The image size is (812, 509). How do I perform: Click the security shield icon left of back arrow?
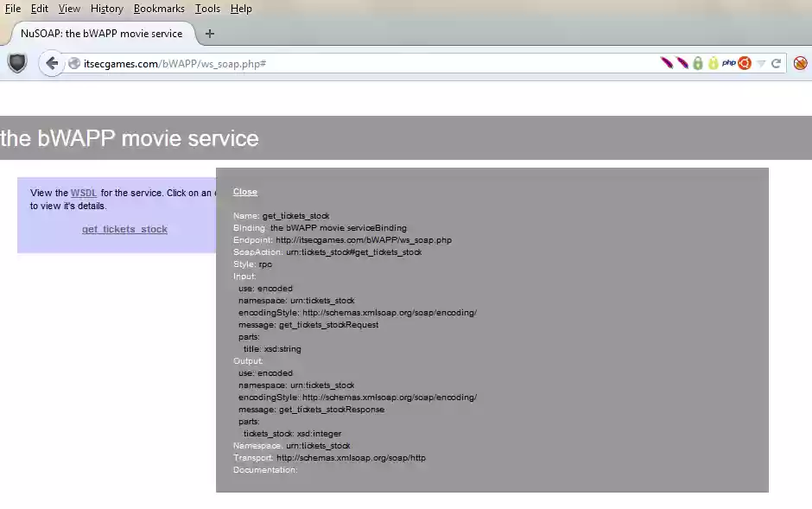click(17, 62)
